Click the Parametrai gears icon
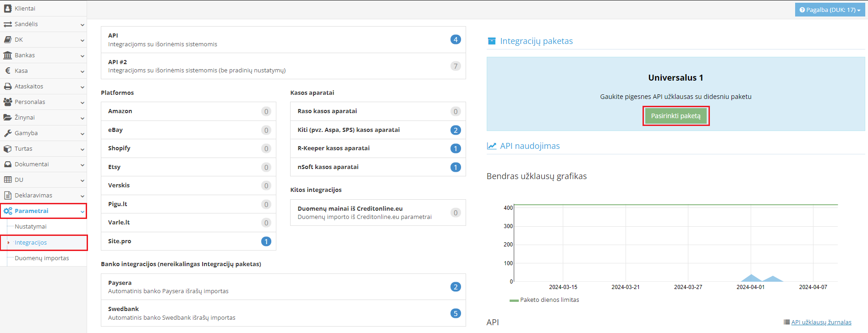 pos(8,211)
